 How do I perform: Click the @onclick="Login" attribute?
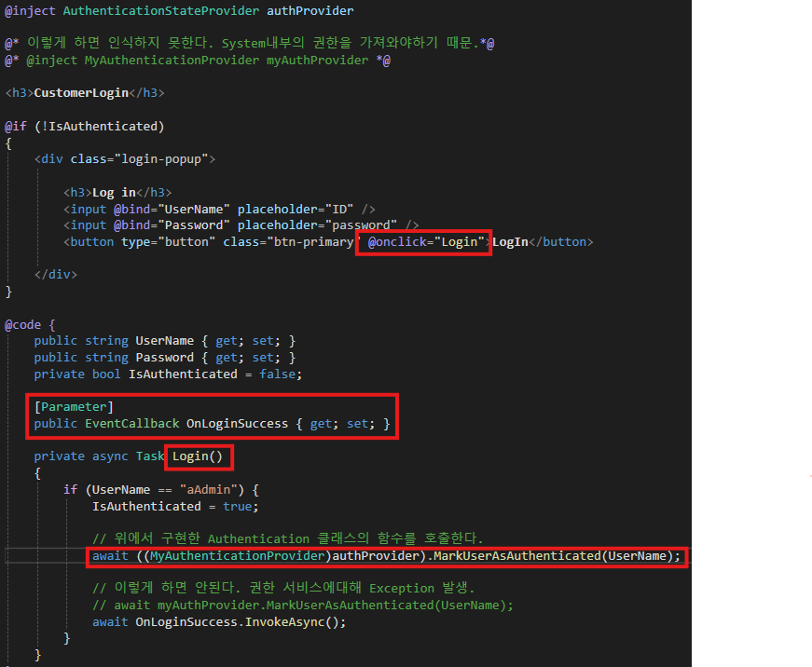tap(426, 242)
